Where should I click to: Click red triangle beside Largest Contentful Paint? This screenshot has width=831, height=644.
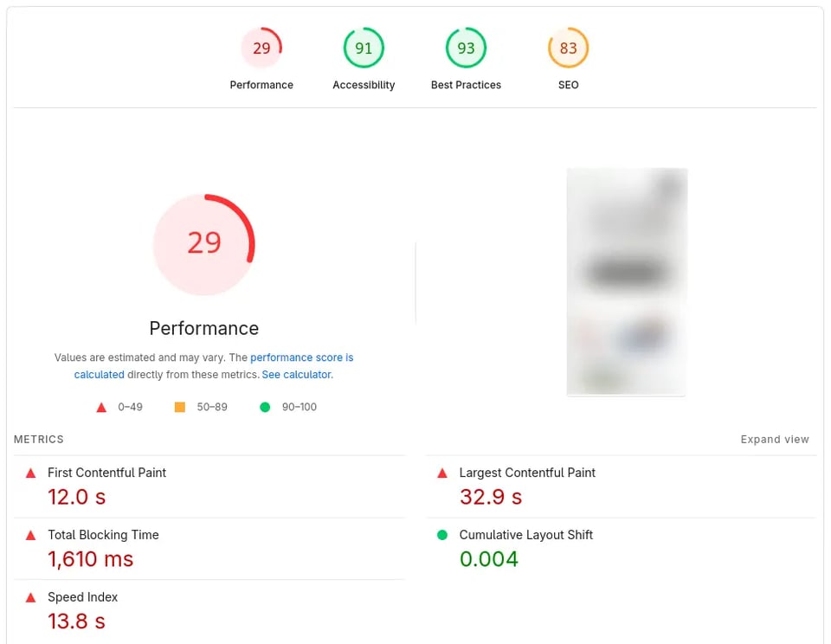[x=442, y=473]
